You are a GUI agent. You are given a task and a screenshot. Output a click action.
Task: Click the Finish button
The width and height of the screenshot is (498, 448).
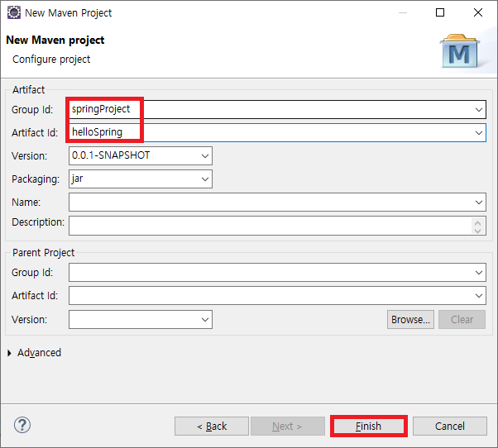pyautogui.click(x=368, y=427)
